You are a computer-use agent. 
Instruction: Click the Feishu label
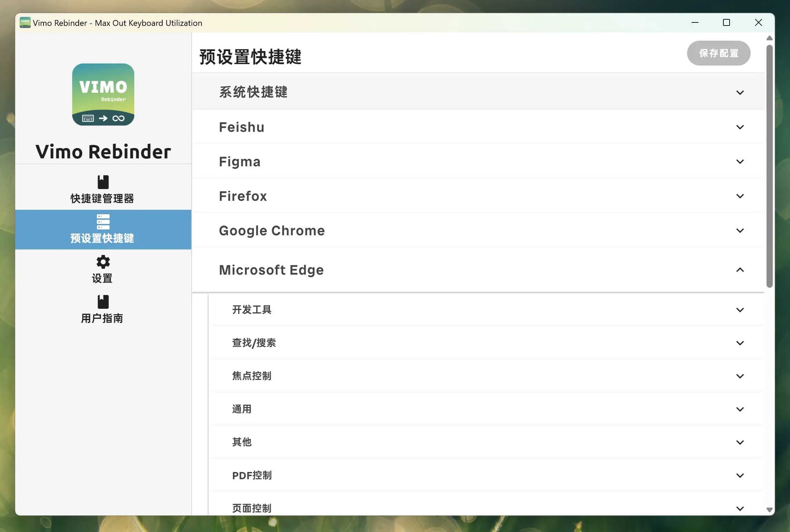(242, 127)
